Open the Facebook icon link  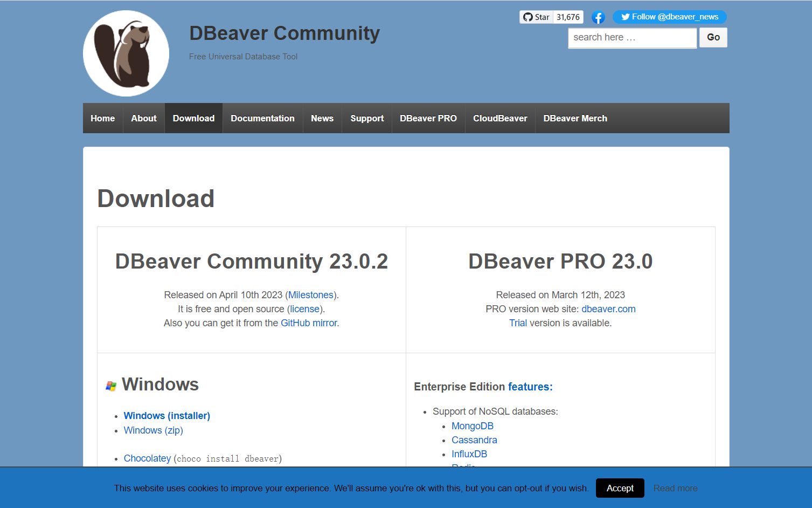(x=598, y=17)
